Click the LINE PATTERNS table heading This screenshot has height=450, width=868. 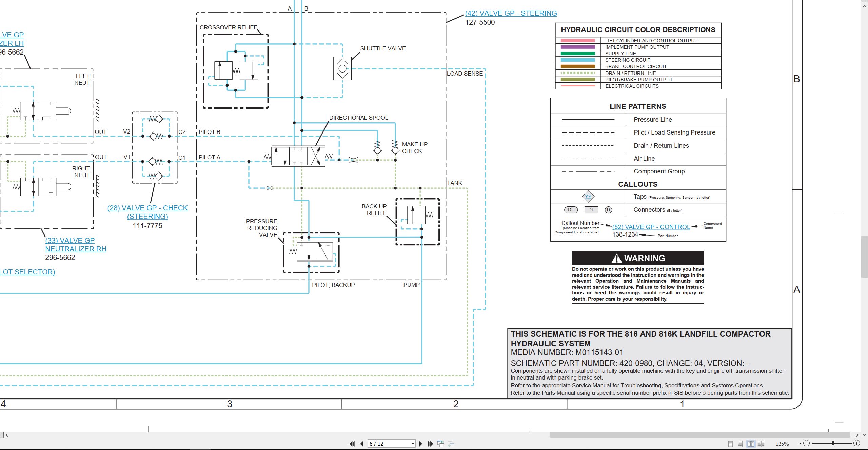click(x=638, y=106)
